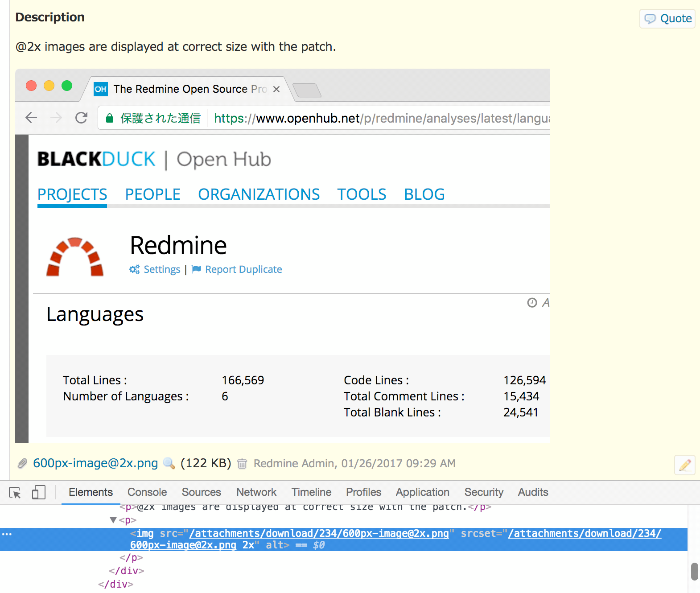This screenshot has width=700, height=593.
Task: Open the Sources tab
Action: [x=202, y=492]
